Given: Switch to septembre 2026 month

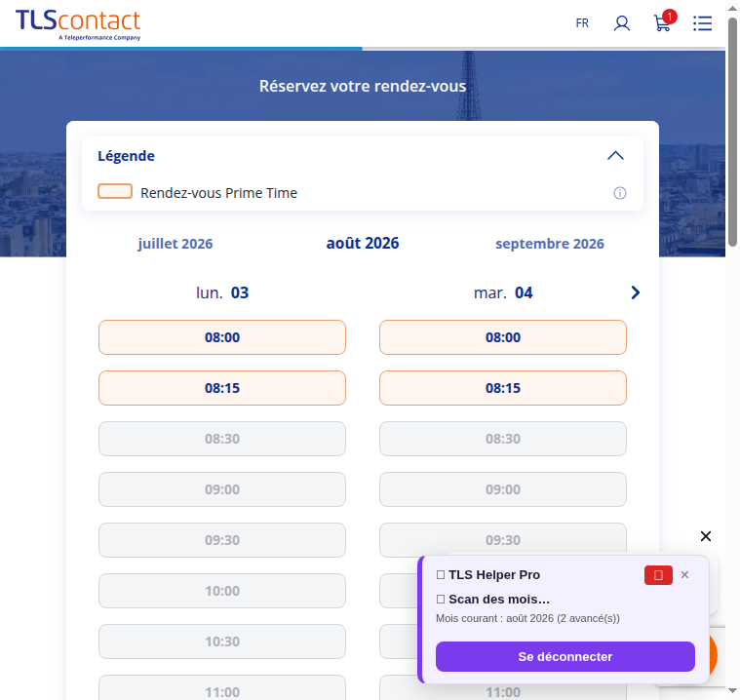Looking at the screenshot, I should pos(549,244).
